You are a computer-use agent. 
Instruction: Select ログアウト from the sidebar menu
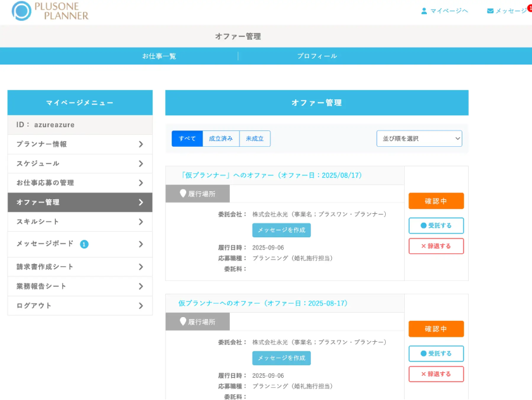(x=80, y=306)
